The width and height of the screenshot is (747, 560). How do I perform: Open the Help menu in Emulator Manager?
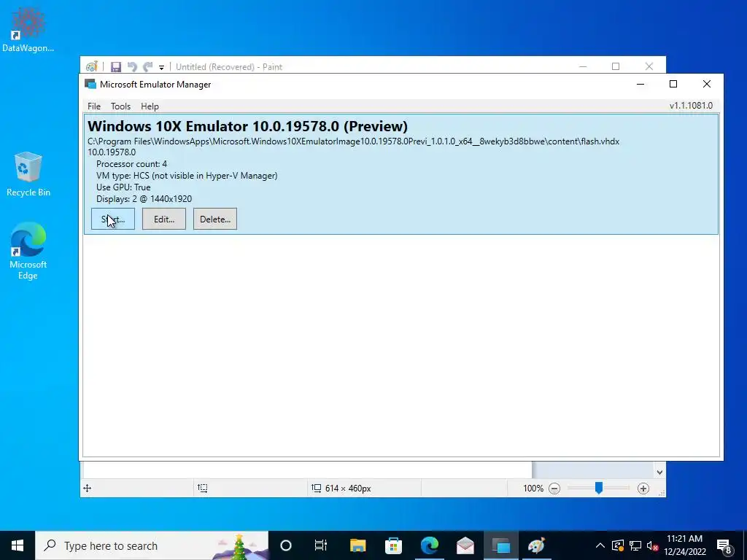point(150,106)
